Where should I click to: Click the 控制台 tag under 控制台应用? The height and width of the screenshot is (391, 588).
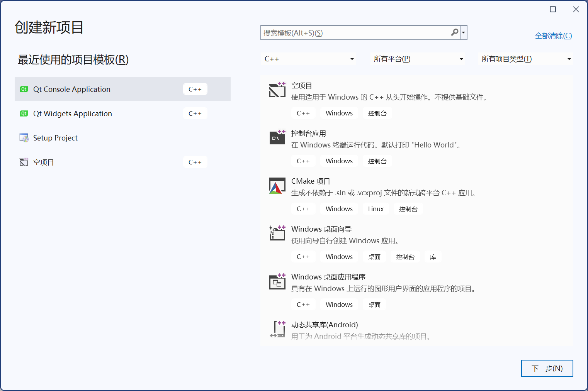(377, 161)
